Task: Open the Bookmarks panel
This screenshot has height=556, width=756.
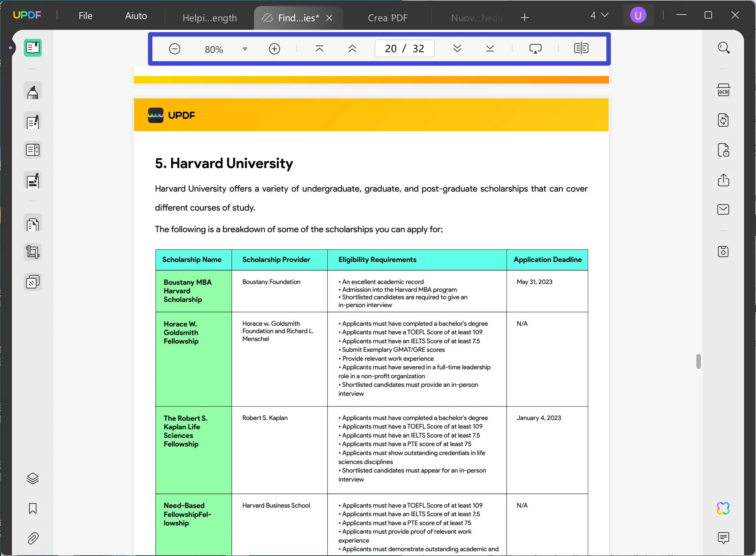Action: point(33,508)
